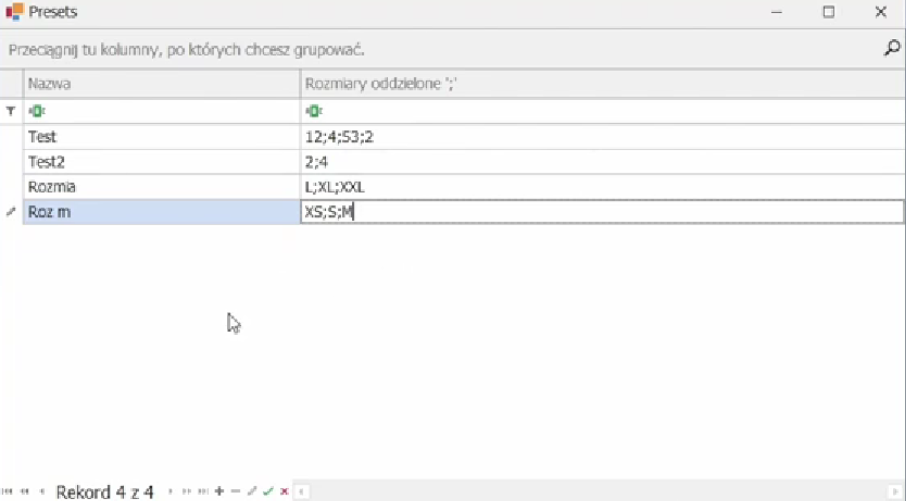Click the L;XL;XXL sizes cell
This screenshot has height=501, width=906.
600,186
